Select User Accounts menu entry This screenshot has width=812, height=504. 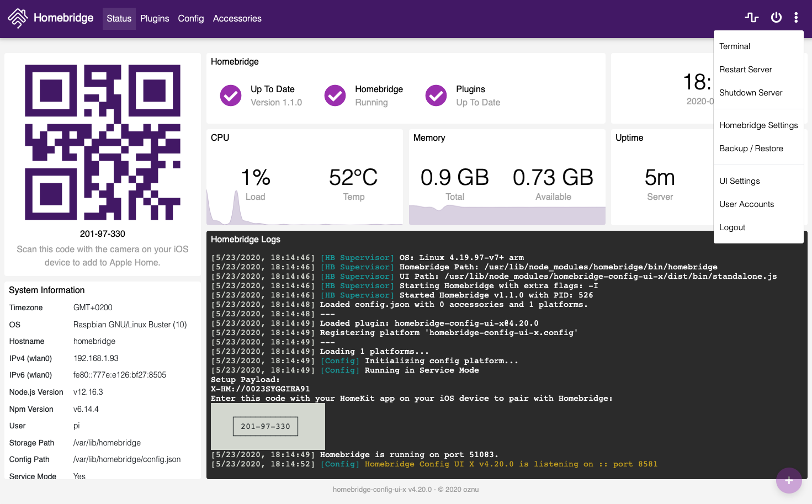(x=758, y=204)
